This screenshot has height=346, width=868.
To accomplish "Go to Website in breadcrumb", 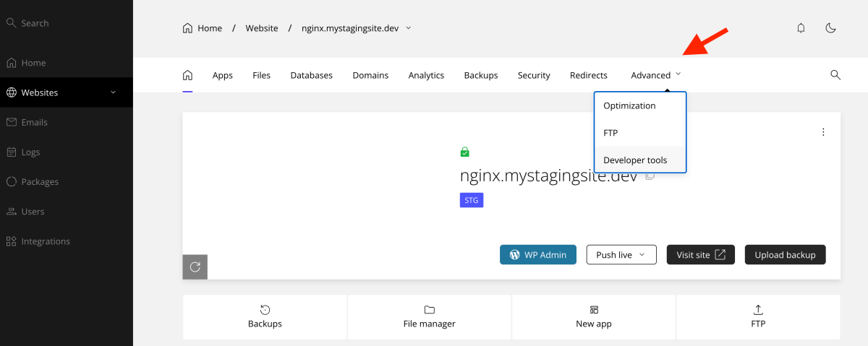I will [x=262, y=28].
